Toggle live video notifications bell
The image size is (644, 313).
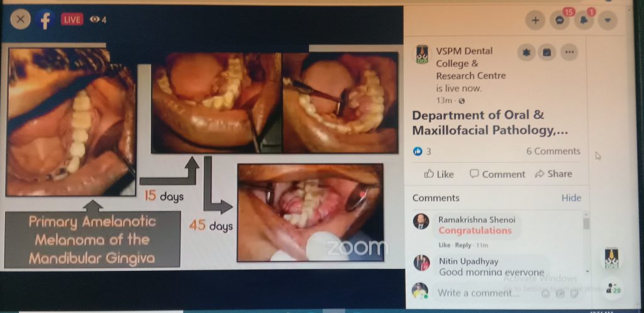[526, 52]
